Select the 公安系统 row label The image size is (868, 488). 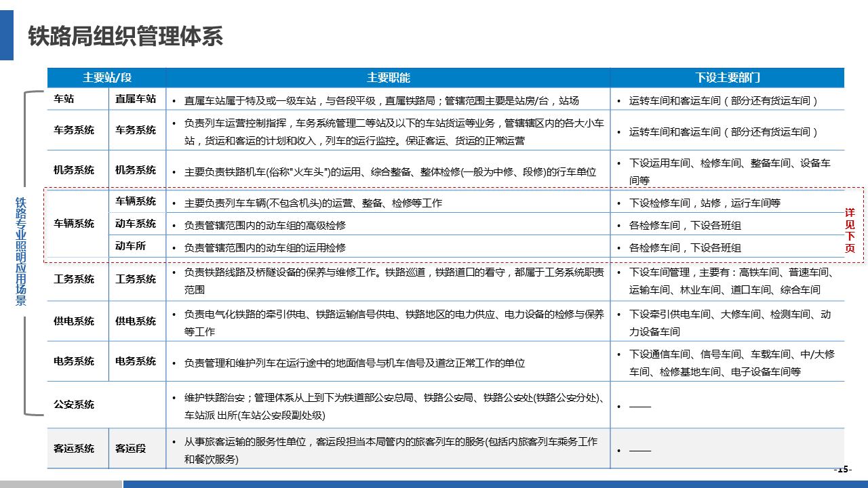pyautogui.click(x=74, y=405)
